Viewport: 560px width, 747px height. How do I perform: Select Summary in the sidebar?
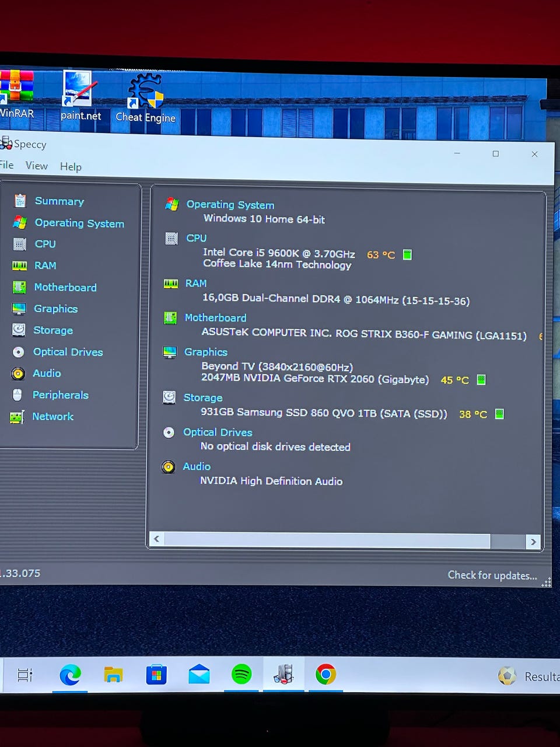coord(60,201)
